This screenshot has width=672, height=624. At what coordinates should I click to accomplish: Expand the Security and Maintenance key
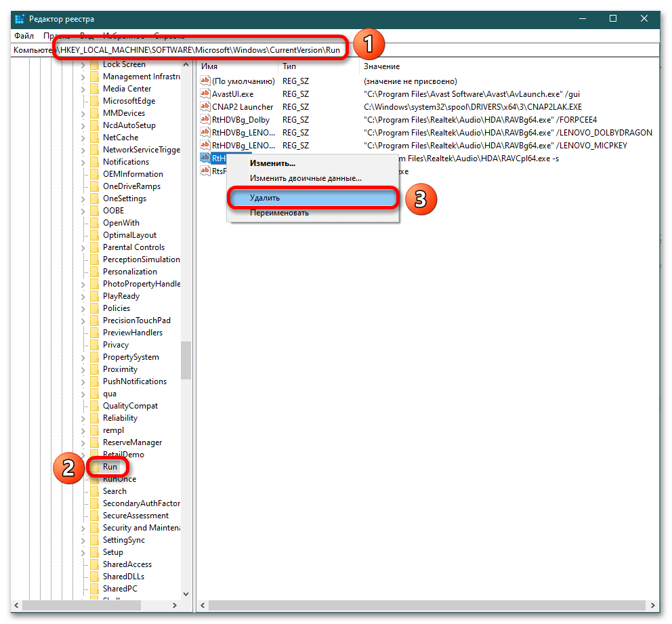(x=83, y=528)
